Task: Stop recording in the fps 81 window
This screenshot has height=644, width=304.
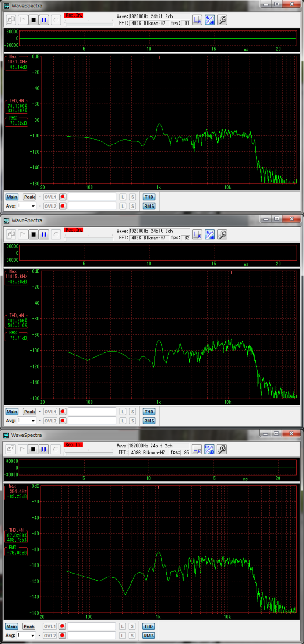Action: [x=33, y=20]
